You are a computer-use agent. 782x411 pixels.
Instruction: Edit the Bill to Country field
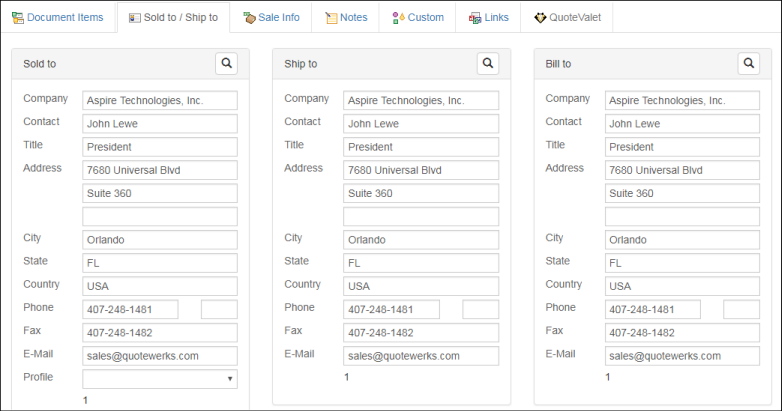pyautogui.click(x=682, y=286)
